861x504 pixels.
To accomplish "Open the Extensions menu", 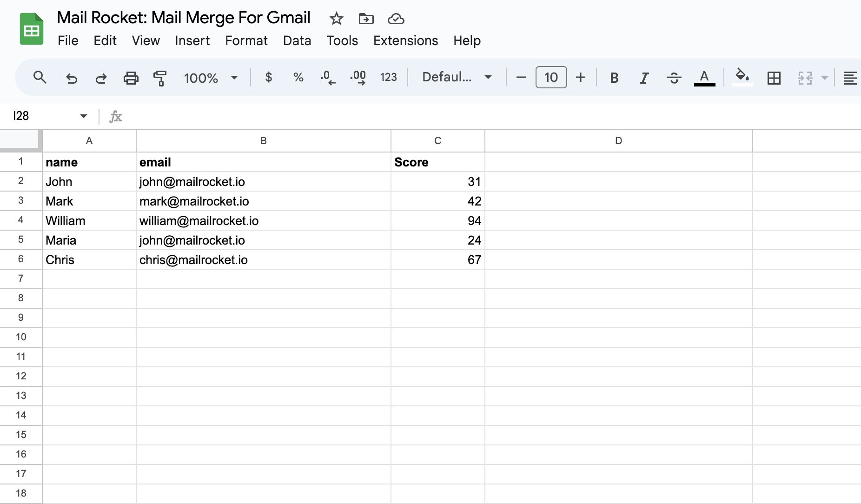I will [x=405, y=41].
